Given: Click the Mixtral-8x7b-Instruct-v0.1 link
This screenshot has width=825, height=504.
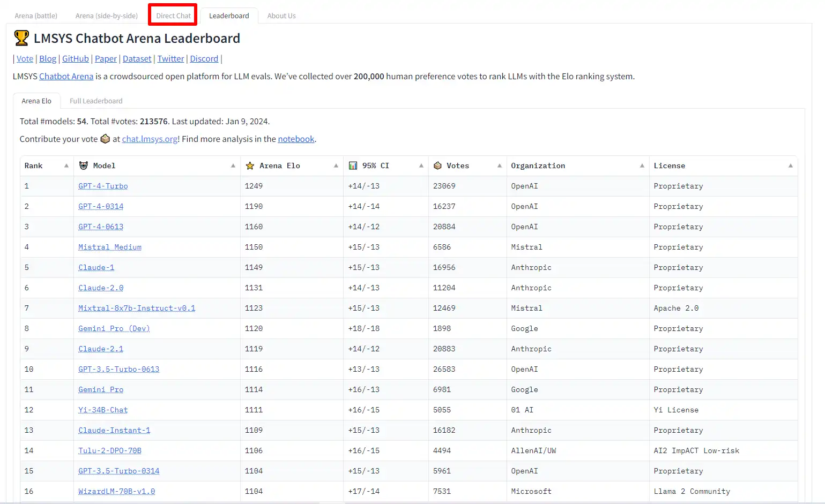Looking at the screenshot, I should tap(137, 308).
